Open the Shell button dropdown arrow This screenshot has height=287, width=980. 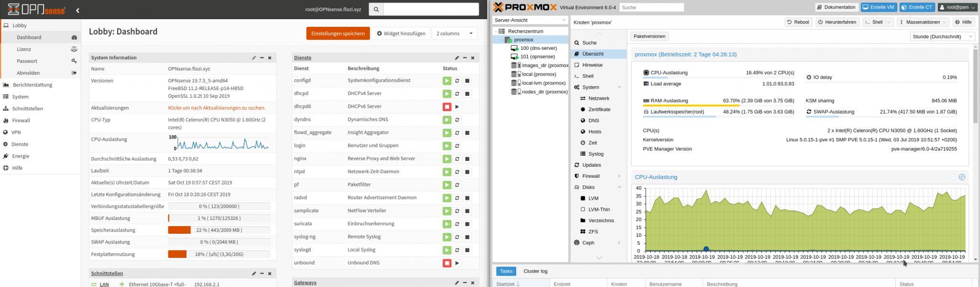pyautogui.click(x=889, y=22)
